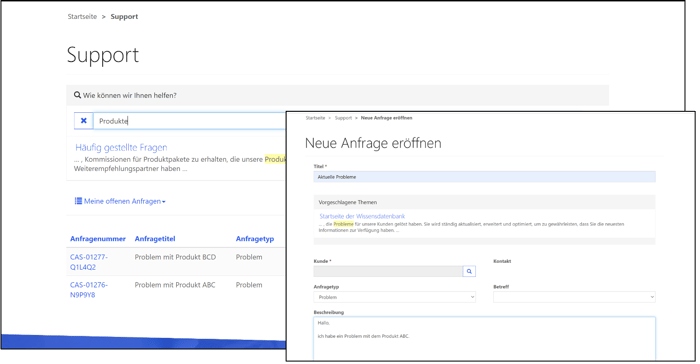This screenshot has height=364, width=700.
Task: Sort by the Anfragenummer column header
Action: pos(98,239)
